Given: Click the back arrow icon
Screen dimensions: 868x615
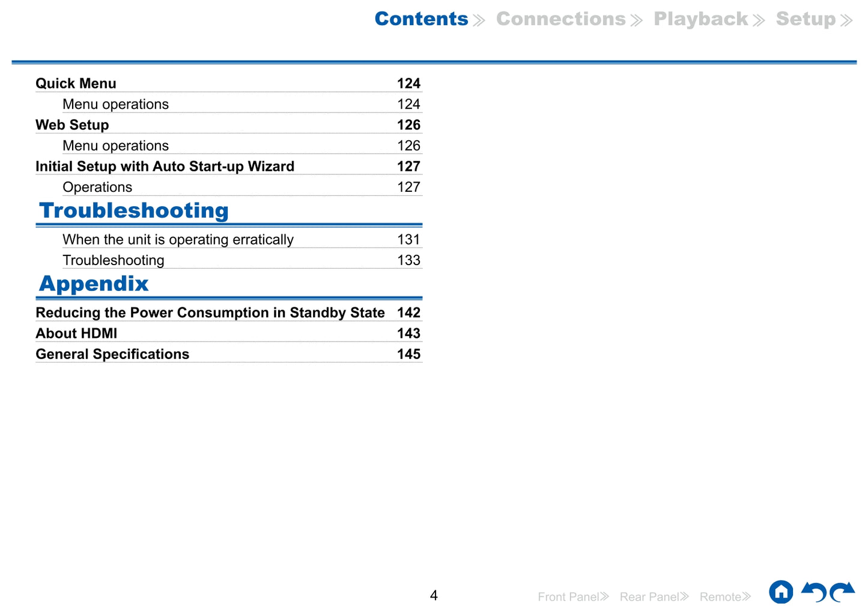Looking at the screenshot, I should (x=814, y=592).
